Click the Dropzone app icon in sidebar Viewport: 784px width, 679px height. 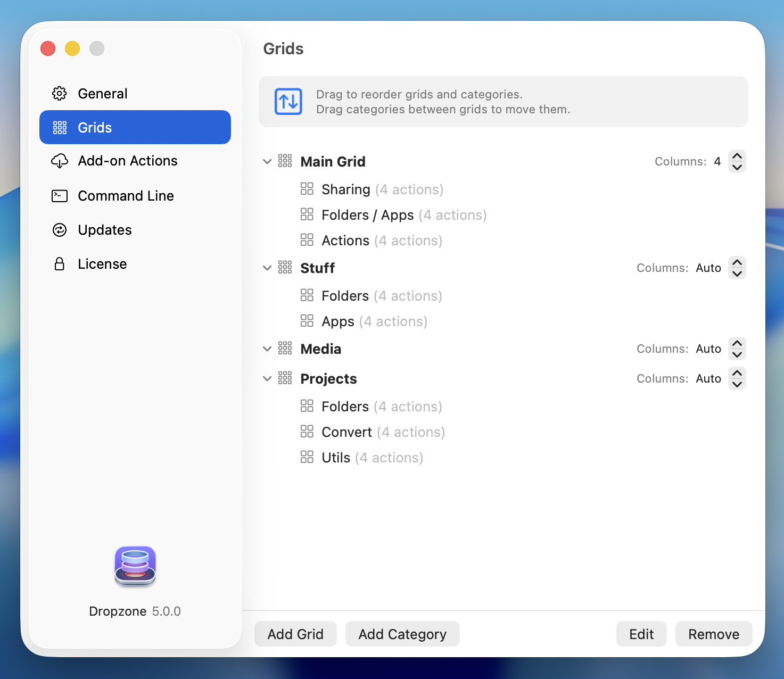point(135,566)
